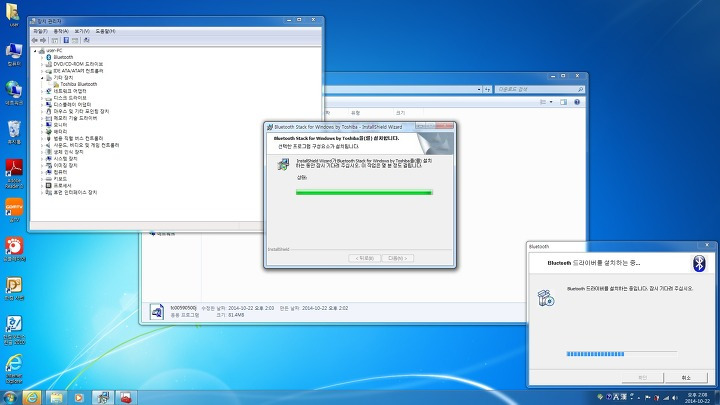Viewport: 720px width, 405px height.
Task: Expand the Bluetooth category in Device Manager
Action: (x=42, y=58)
